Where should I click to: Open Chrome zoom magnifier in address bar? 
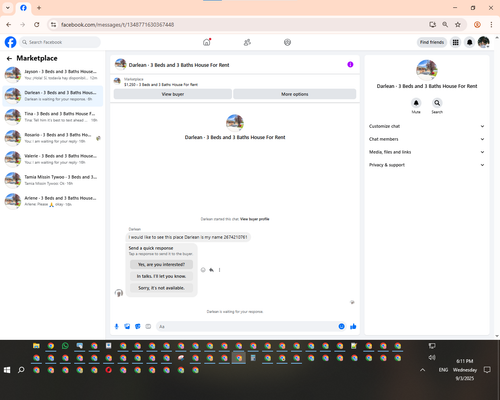[445, 25]
